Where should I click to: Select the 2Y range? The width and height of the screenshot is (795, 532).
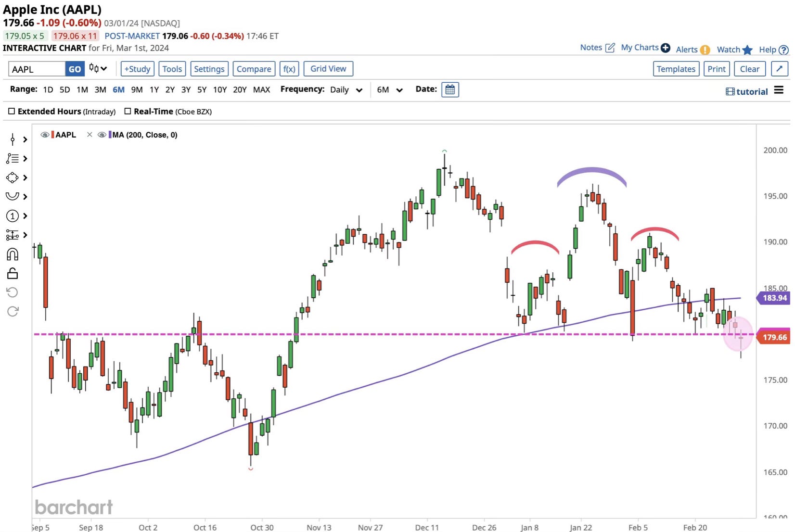[x=170, y=89]
